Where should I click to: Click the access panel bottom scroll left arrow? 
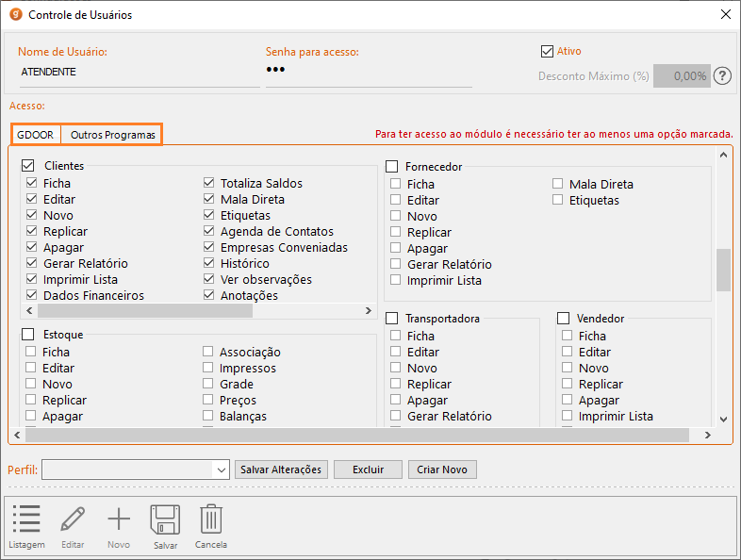(x=17, y=435)
